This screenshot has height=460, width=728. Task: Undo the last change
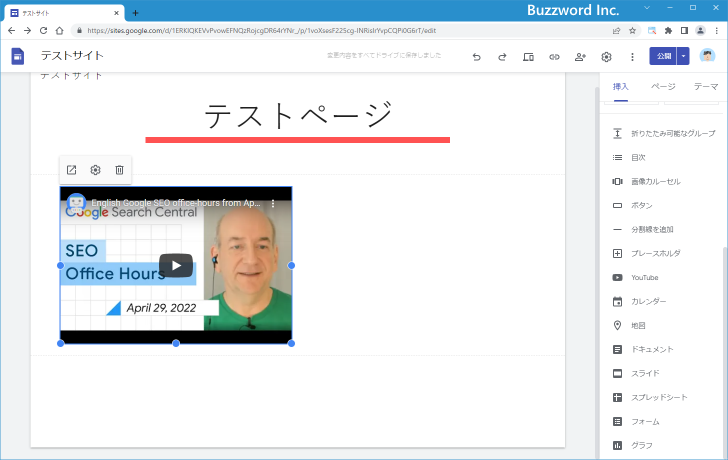coord(476,57)
